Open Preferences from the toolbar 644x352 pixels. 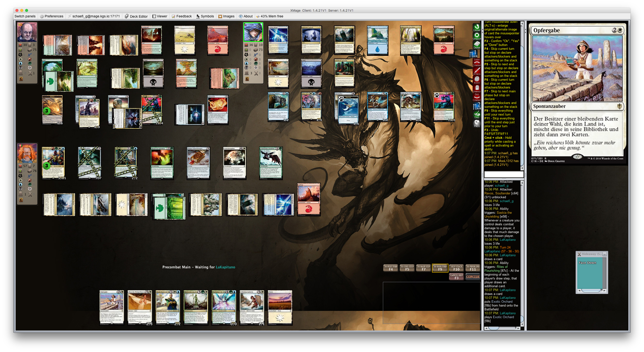(x=52, y=16)
